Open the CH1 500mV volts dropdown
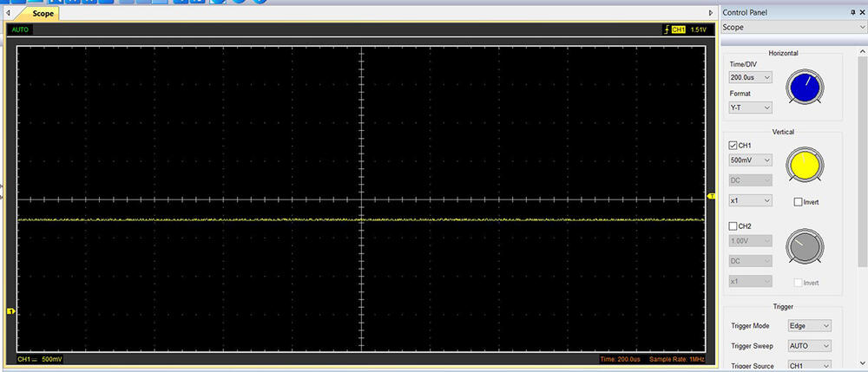Screen dimensions: 868x372 750,160
